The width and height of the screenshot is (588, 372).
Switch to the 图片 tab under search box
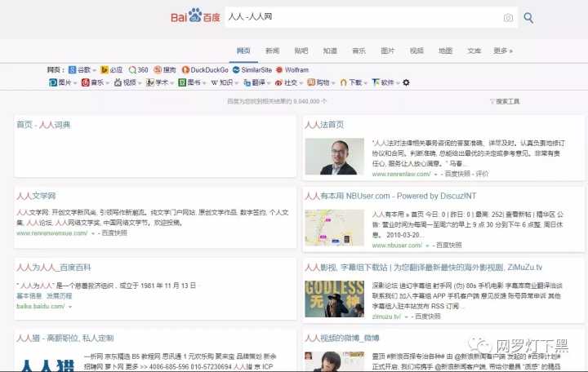[388, 51]
